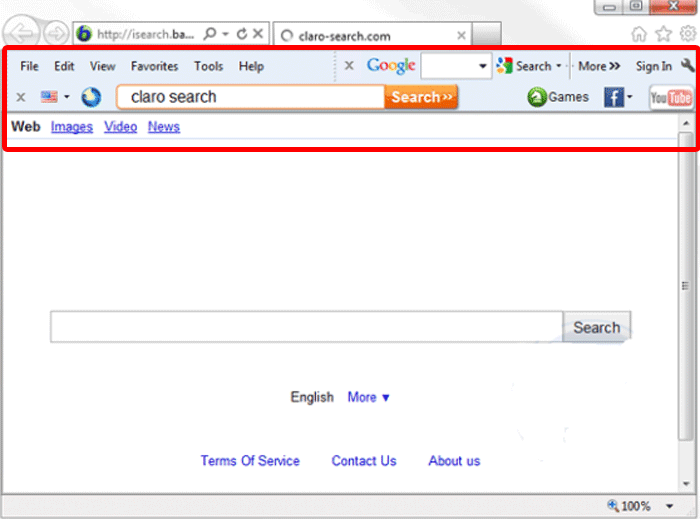The height and width of the screenshot is (519, 700).
Task: Click the Facebook toolbar icon
Action: coord(613,97)
